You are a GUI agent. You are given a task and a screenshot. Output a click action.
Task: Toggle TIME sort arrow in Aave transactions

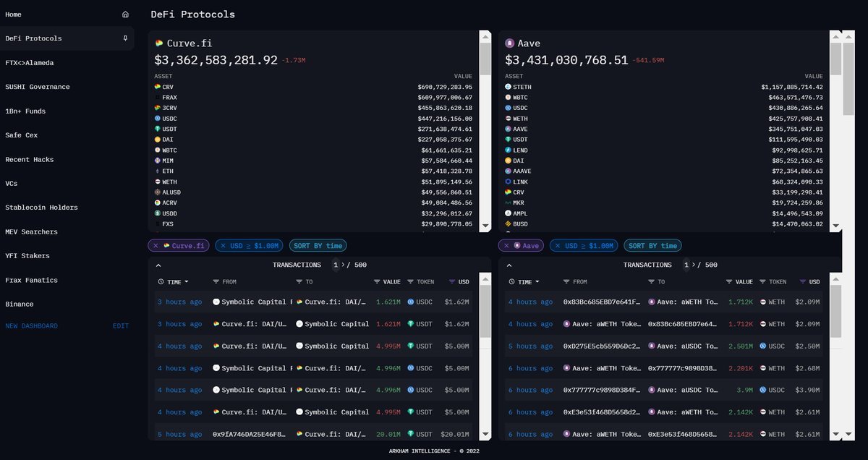(537, 281)
